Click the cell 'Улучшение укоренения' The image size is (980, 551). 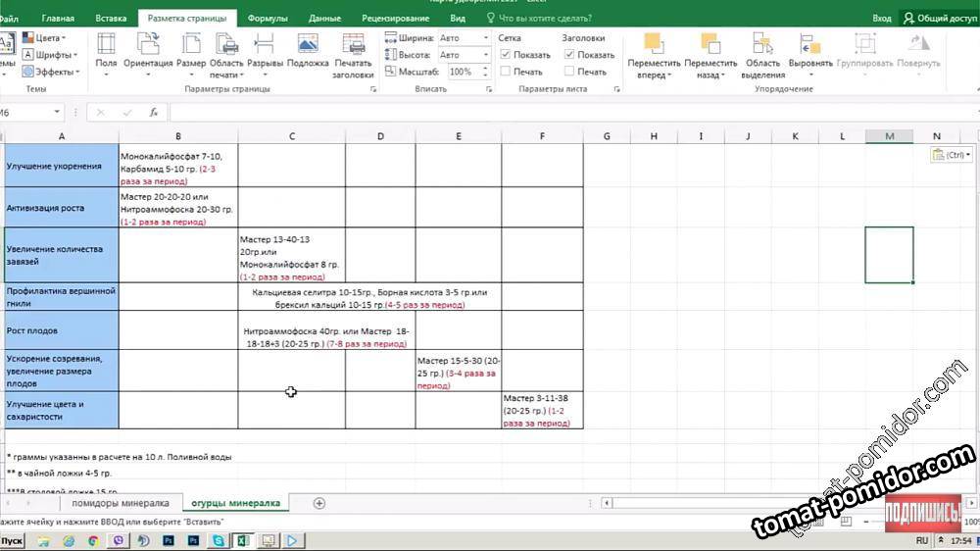[61, 166]
